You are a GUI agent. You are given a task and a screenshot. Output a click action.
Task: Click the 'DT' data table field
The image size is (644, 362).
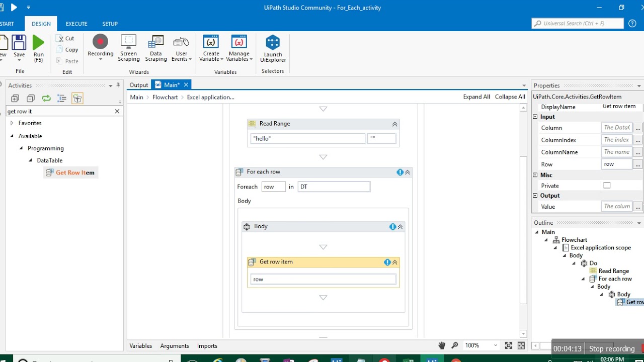(x=334, y=187)
